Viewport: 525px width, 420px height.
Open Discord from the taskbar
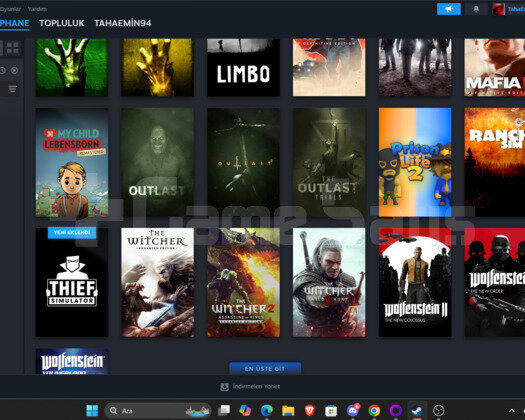352,411
